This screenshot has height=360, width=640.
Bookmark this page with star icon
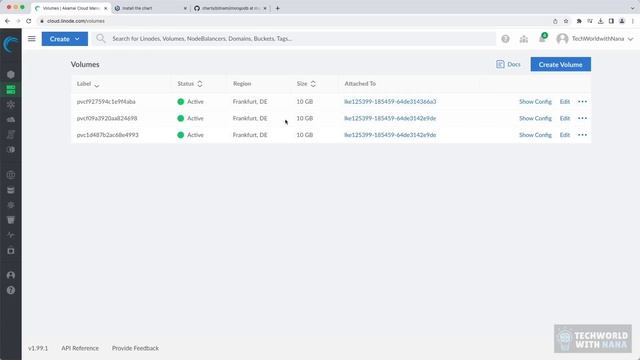click(x=566, y=21)
